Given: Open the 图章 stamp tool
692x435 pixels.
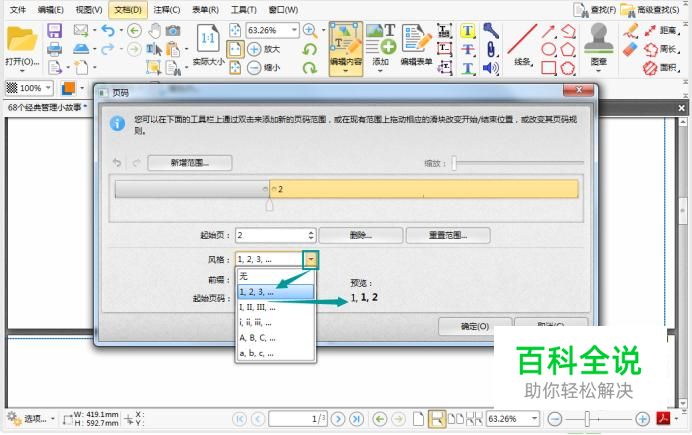Looking at the screenshot, I should [x=599, y=46].
